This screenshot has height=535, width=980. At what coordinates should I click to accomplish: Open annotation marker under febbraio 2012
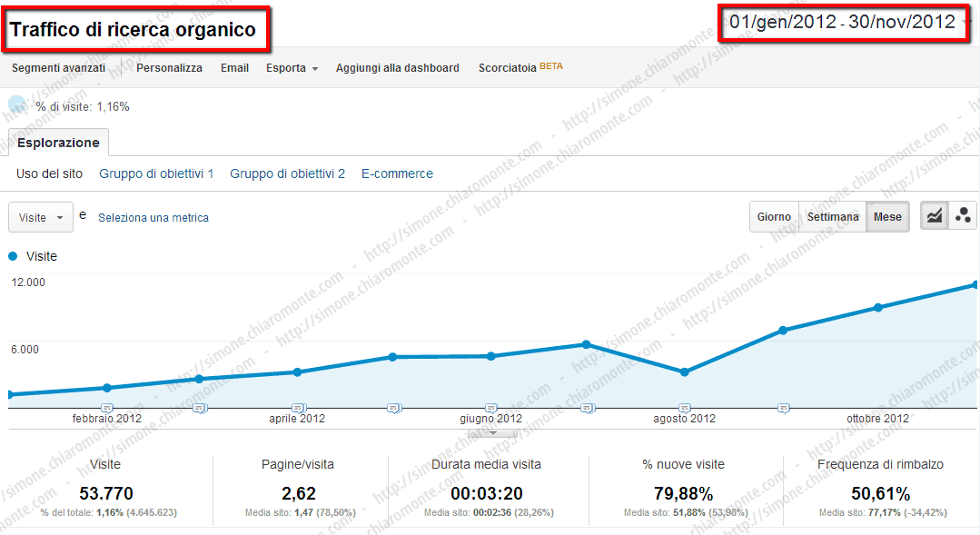(x=107, y=408)
